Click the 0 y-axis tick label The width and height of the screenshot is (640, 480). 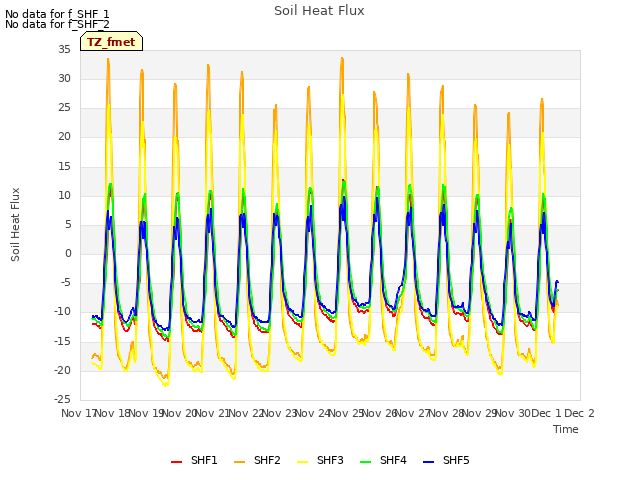(x=68, y=253)
